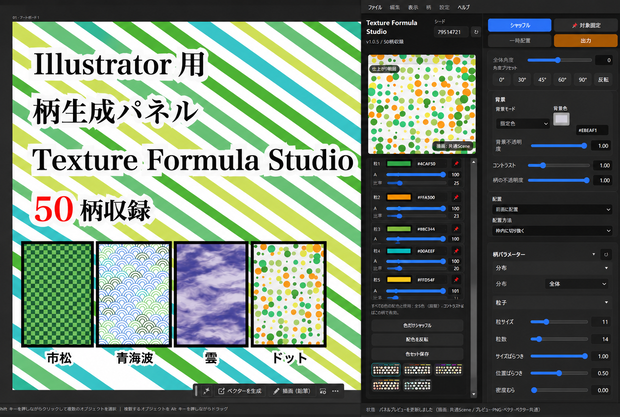Image resolution: width=620 pixels, height=417 pixels.
Task: Open the 柄 menu
Action: tap(429, 7)
